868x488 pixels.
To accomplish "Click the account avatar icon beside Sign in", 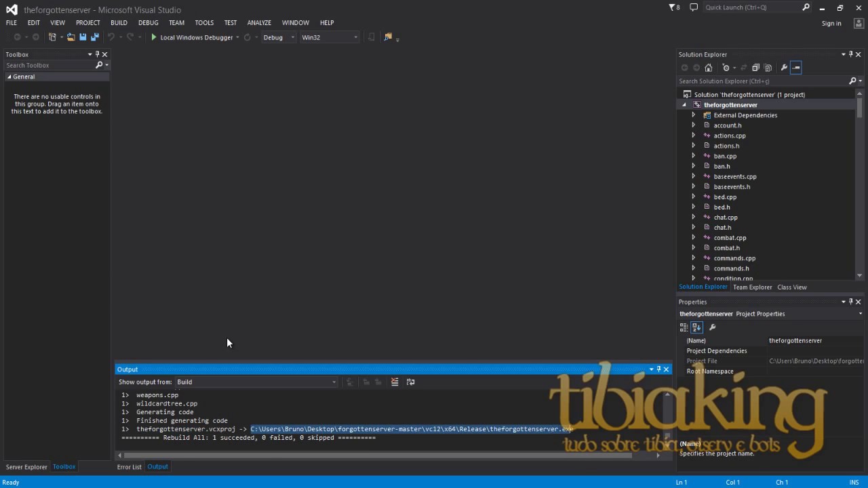I will (x=858, y=23).
